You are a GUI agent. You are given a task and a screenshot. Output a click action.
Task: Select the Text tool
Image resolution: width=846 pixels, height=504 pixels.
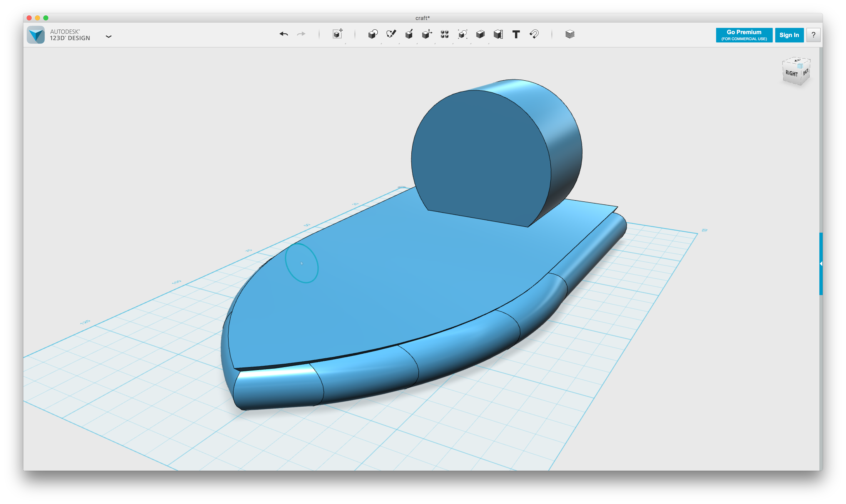pyautogui.click(x=516, y=34)
